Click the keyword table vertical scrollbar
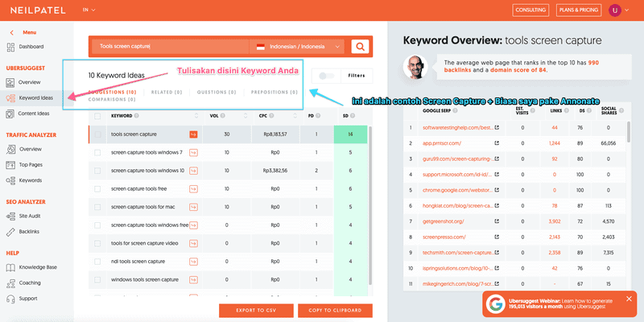Screen dimensions: 644x322 pyautogui.click(x=370, y=205)
